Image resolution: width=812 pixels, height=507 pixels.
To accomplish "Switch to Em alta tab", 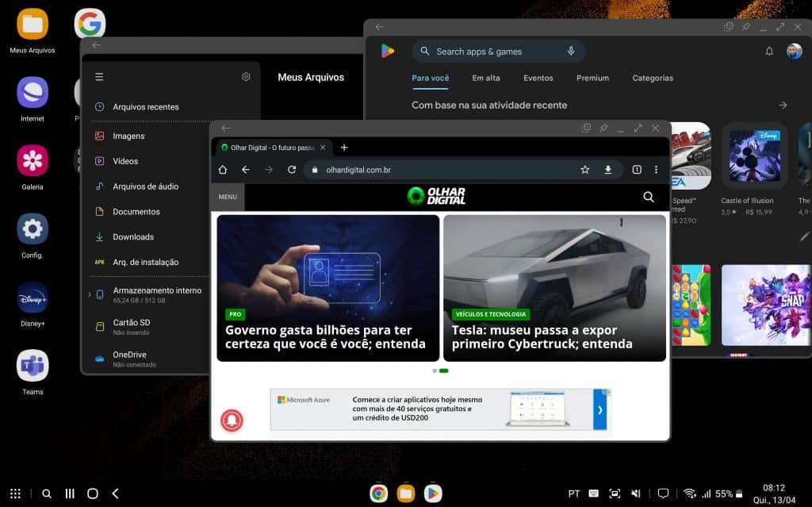I will click(486, 79).
